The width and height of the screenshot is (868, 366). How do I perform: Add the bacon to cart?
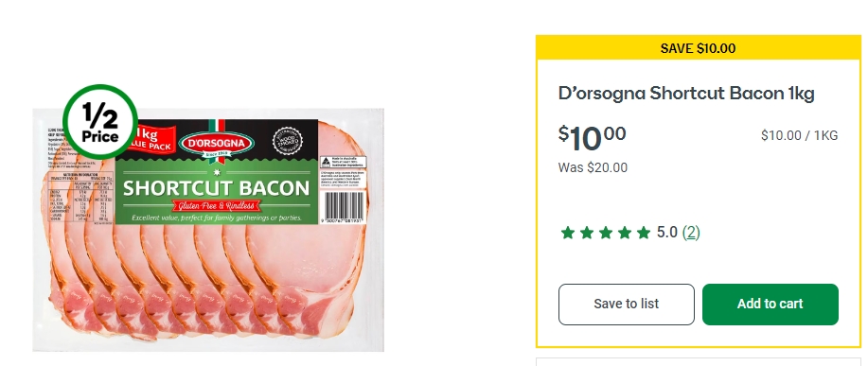click(770, 305)
